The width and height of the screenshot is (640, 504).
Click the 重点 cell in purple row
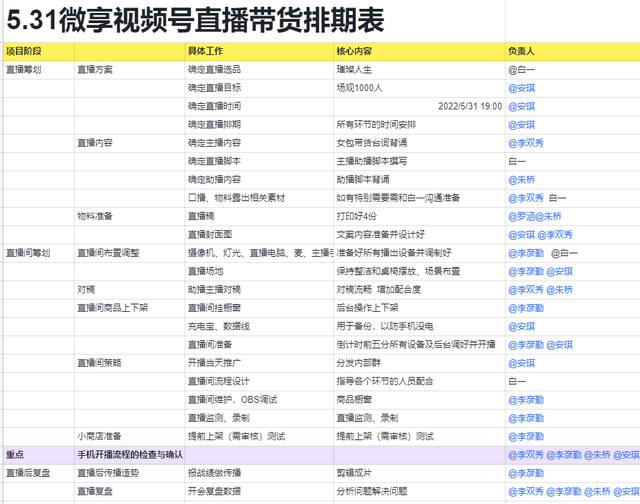coord(39,455)
